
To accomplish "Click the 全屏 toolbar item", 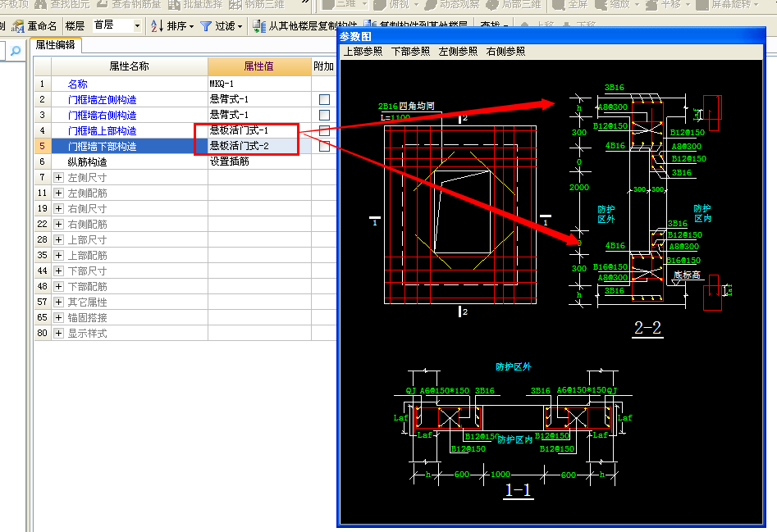I will click(x=570, y=5).
